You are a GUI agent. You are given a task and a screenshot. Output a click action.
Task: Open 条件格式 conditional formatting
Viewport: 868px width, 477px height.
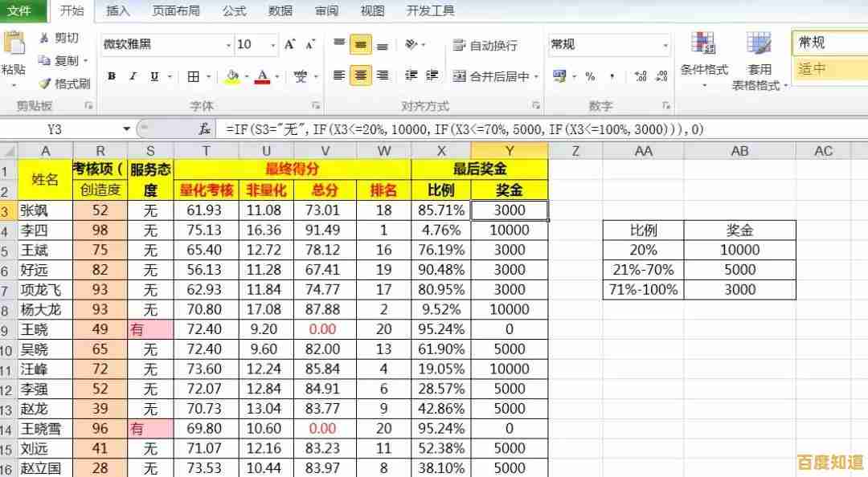point(704,56)
